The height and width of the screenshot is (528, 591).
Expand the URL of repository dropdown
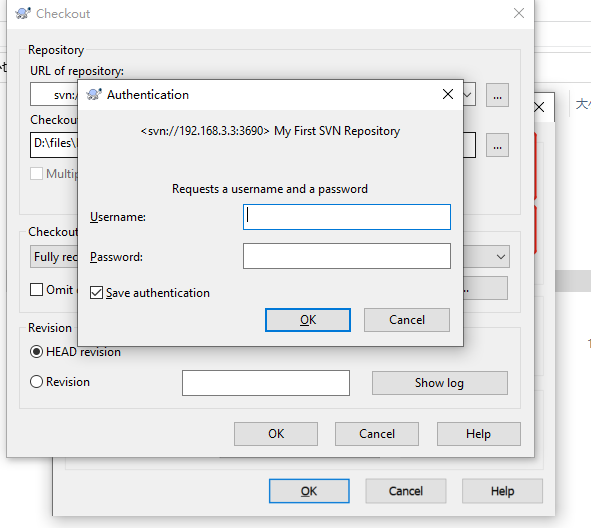pos(468,94)
